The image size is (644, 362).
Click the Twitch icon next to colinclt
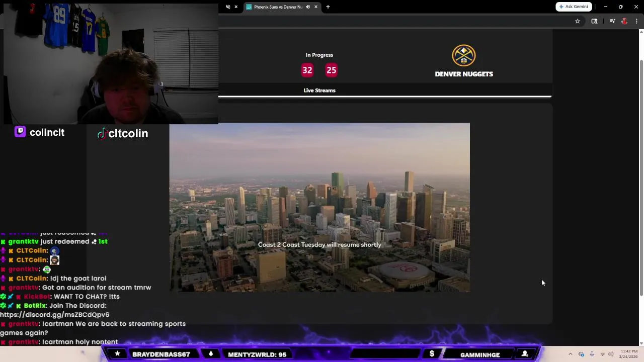(20, 132)
